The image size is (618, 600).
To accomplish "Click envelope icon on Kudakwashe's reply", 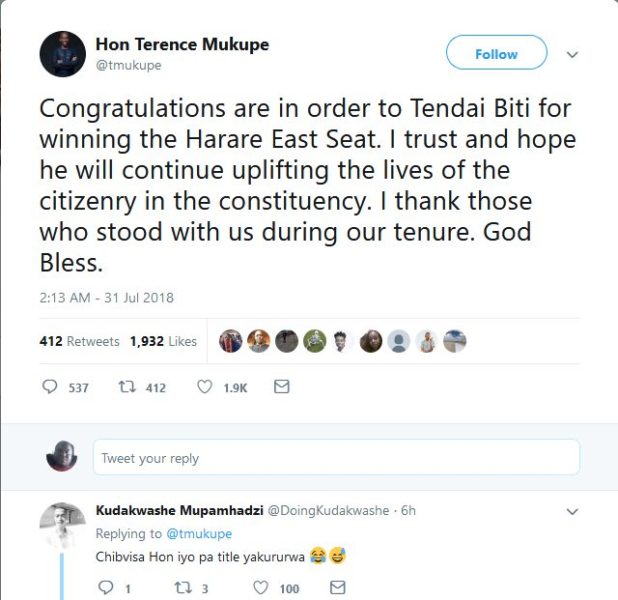I will (x=337, y=588).
